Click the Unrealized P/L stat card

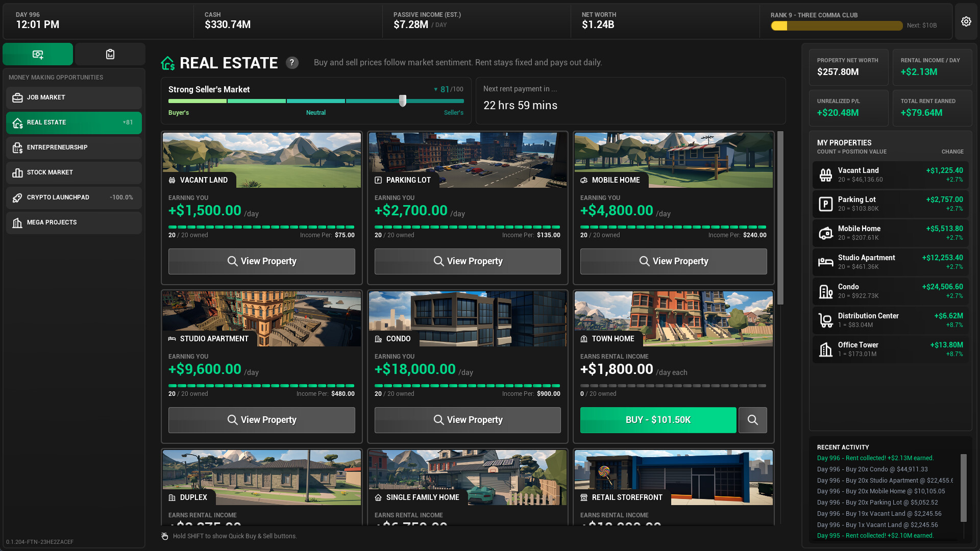pyautogui.click(x=849, y=108)
